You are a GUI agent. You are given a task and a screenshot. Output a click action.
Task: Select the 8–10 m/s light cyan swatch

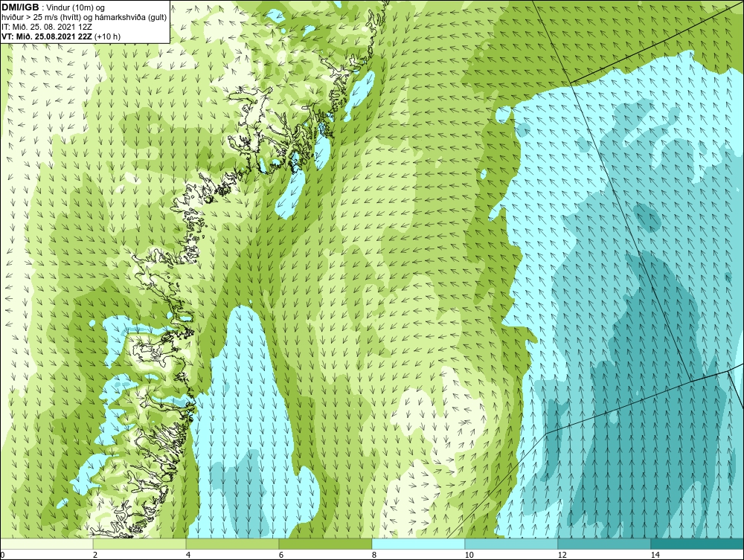click(418, 544)
